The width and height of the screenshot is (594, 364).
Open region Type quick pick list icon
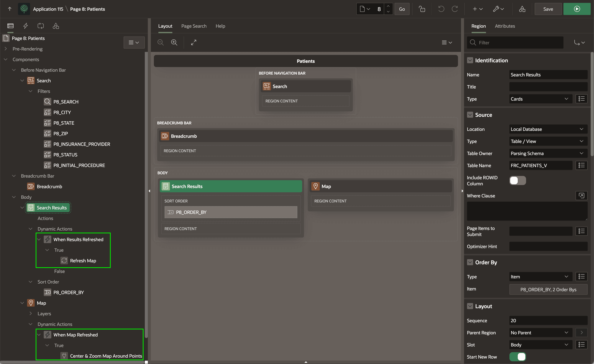click(581, 99)
